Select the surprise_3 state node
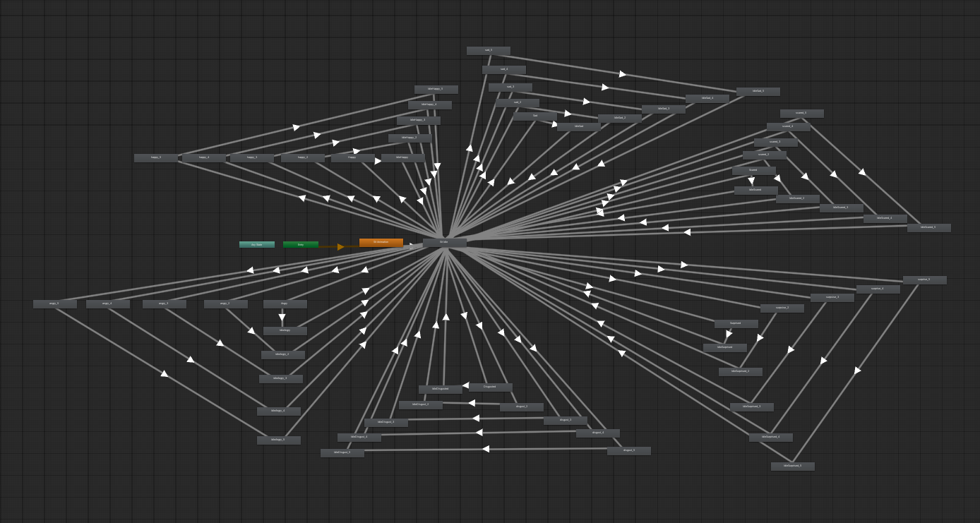The height and width of the screenshot is (523, 980). tap(832, 298)
